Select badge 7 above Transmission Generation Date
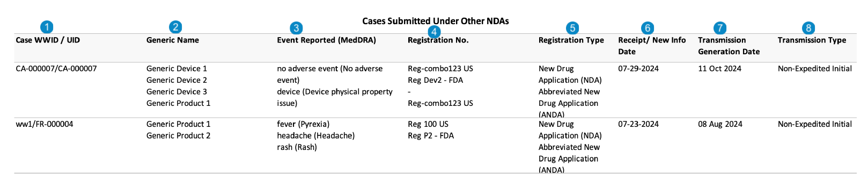 pyautogui.click(x=720, y=28)
